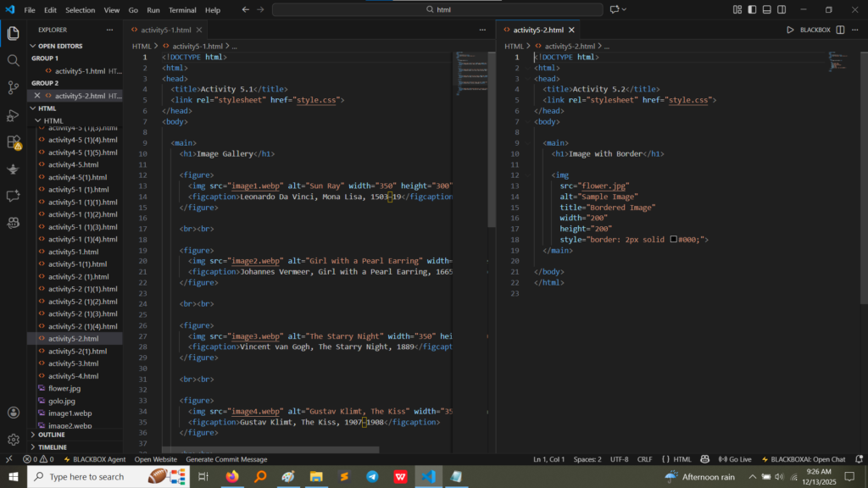The width and height of the screenshot is (868, 488).
Task: Collapse the Open Editors section
Action: (x=60, y=46)
